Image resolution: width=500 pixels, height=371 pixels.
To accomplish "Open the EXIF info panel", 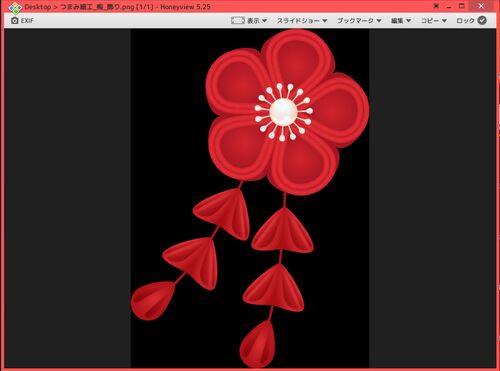I will 22,21.
